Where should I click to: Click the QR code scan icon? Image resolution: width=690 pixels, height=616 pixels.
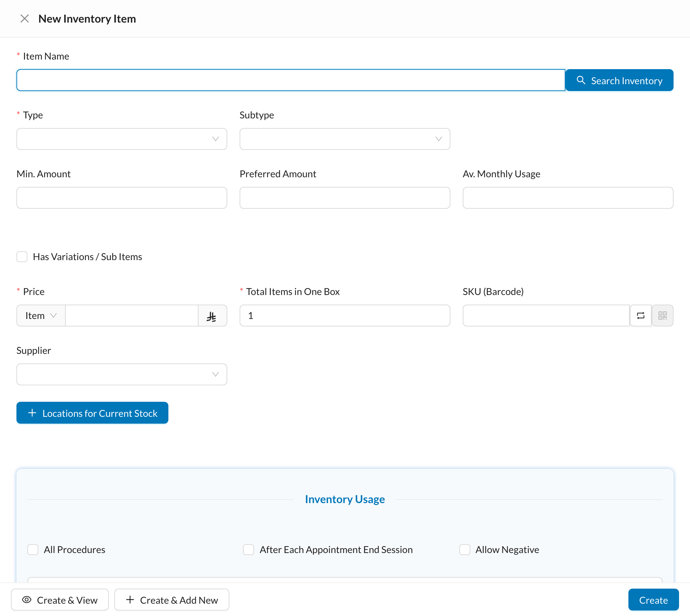(663, 316)
